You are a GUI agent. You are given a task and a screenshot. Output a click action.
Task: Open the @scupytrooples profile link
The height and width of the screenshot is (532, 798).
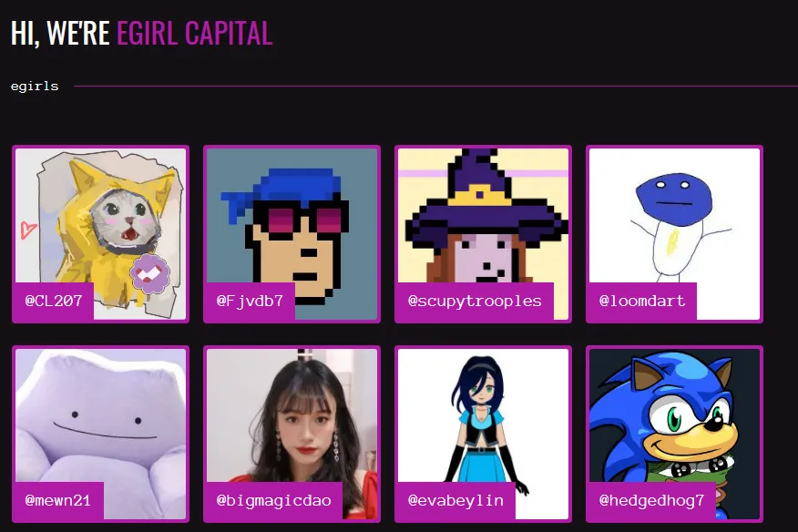coord(475,301)
